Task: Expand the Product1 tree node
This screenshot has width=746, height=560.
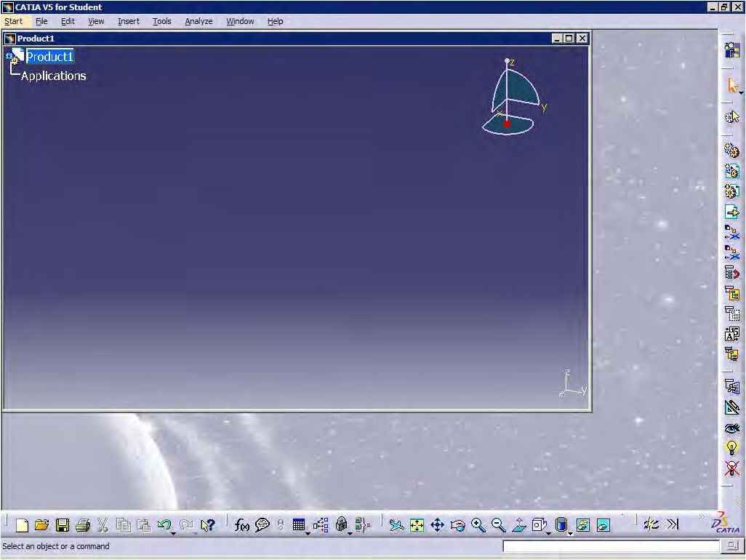Action: (8, 55)
